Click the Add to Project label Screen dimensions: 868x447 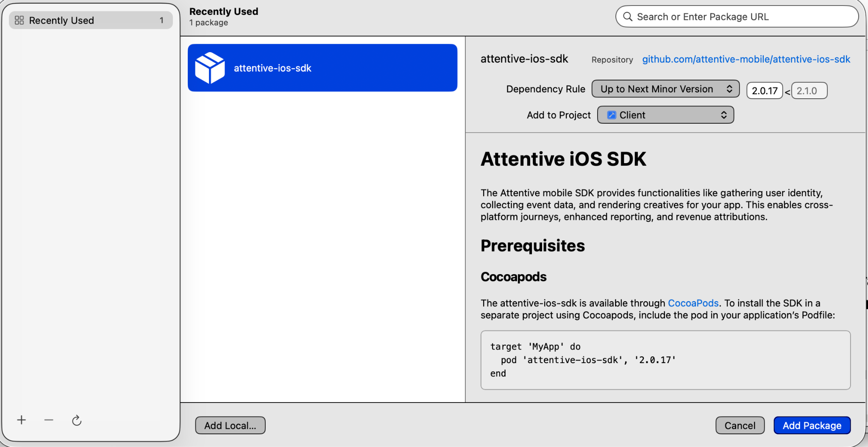click(559, 115)
